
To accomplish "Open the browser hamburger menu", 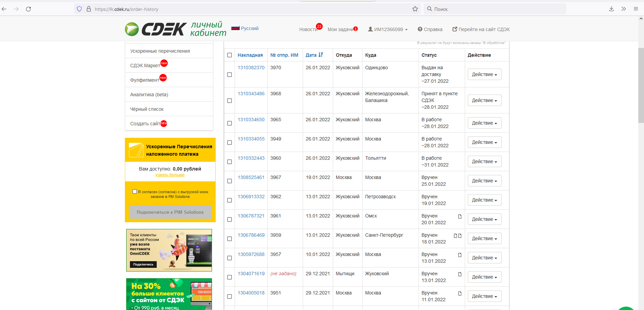I will (636, 9).
